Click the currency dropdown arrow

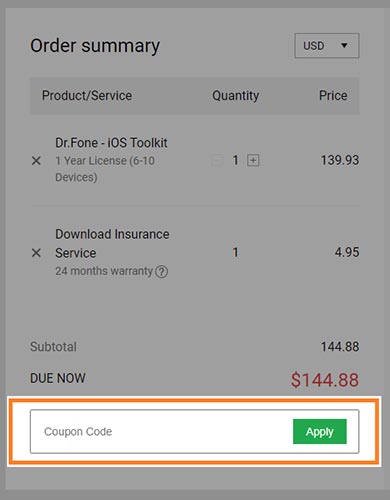pyautogui.click(x=344, y=45)
